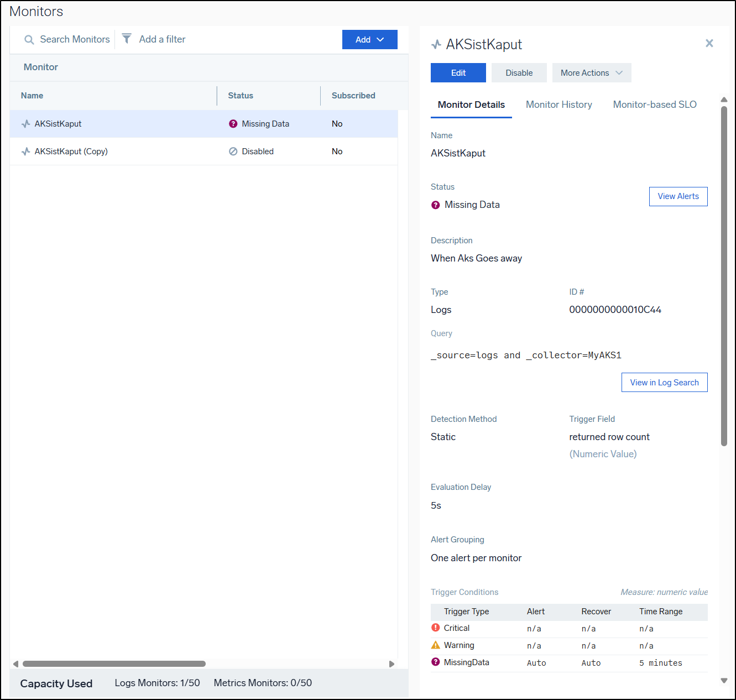Close the AKSistKaput details panel
This screenshot has width=736, height=700.
point(709,43)
